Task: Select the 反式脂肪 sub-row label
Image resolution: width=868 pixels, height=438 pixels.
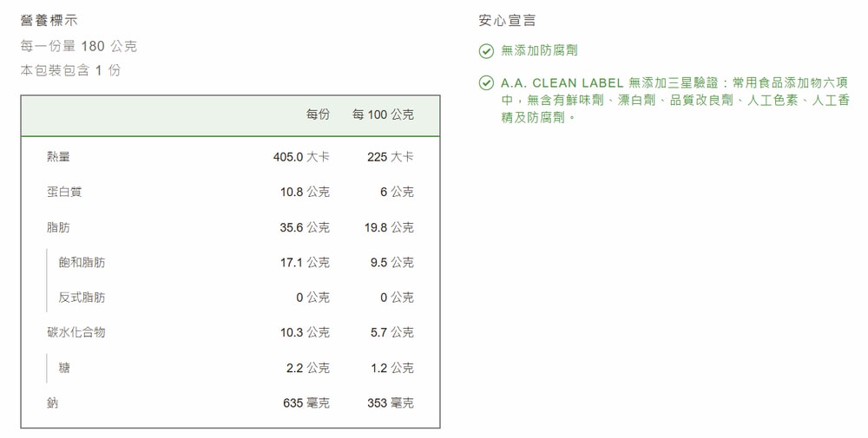Action: 82,297
